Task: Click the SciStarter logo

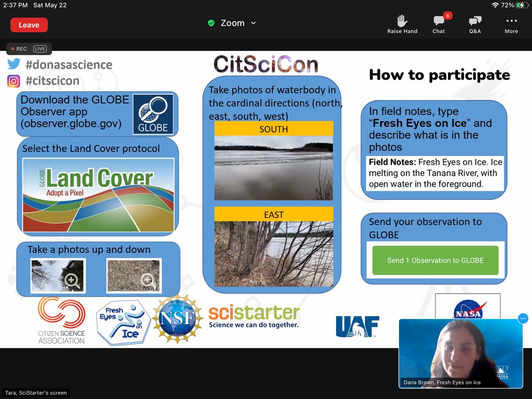Action: pyautogui.click(x=254, y=315)
